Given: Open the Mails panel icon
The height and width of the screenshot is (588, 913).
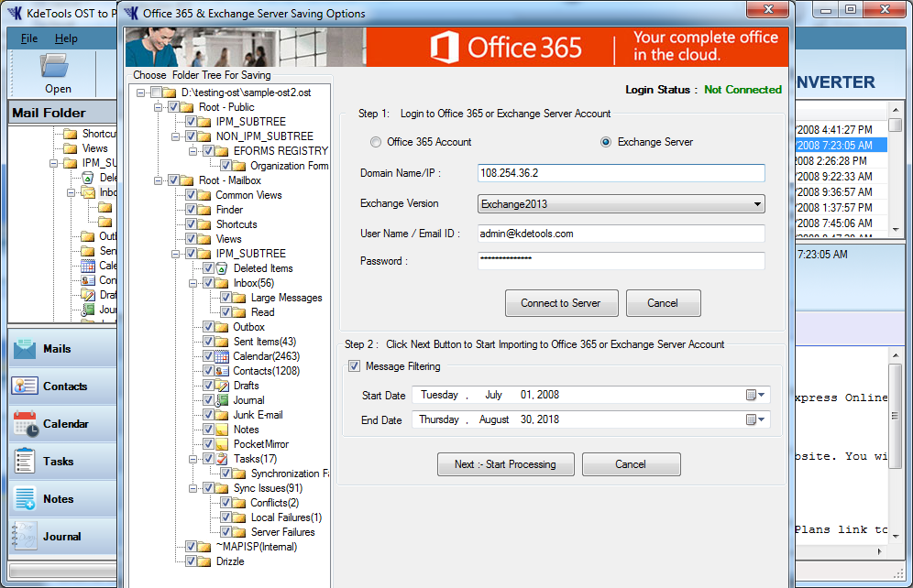Looking at the screenshot, I should (25, 349).
